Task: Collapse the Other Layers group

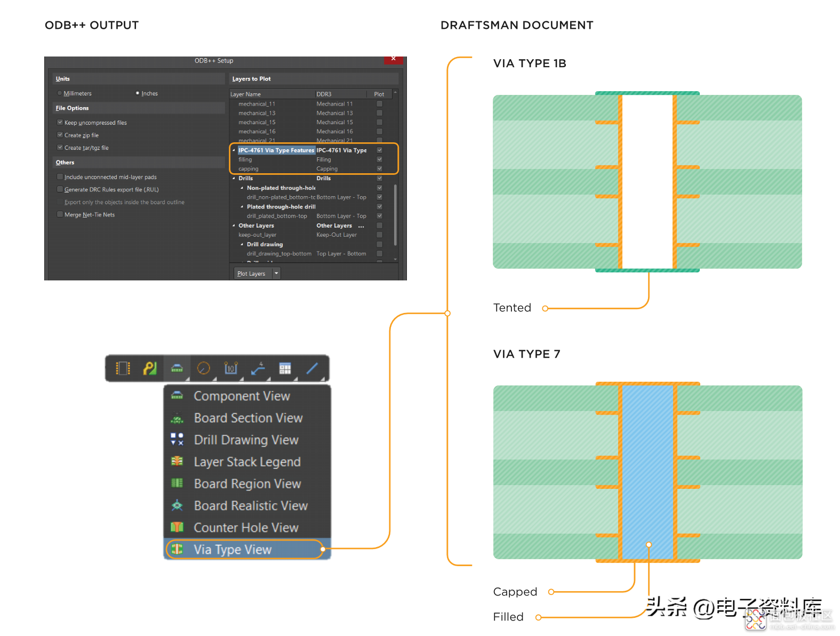Action: [x=234, y=226]
